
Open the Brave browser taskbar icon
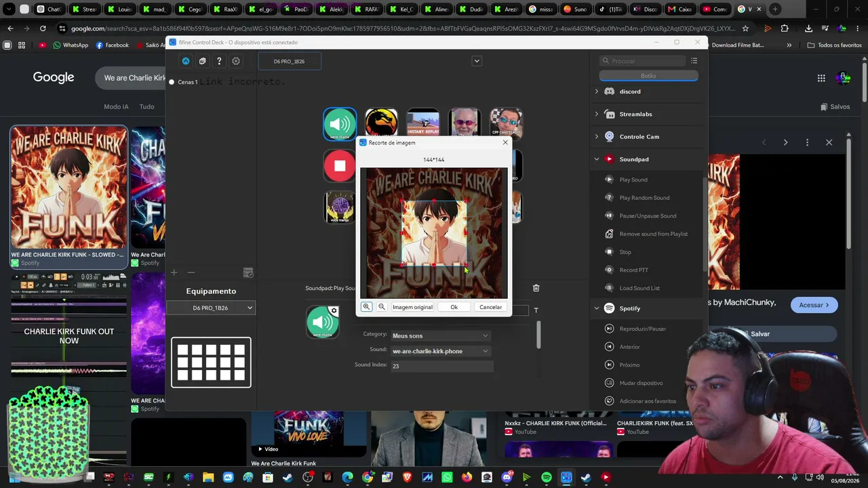tap(407, 477)
